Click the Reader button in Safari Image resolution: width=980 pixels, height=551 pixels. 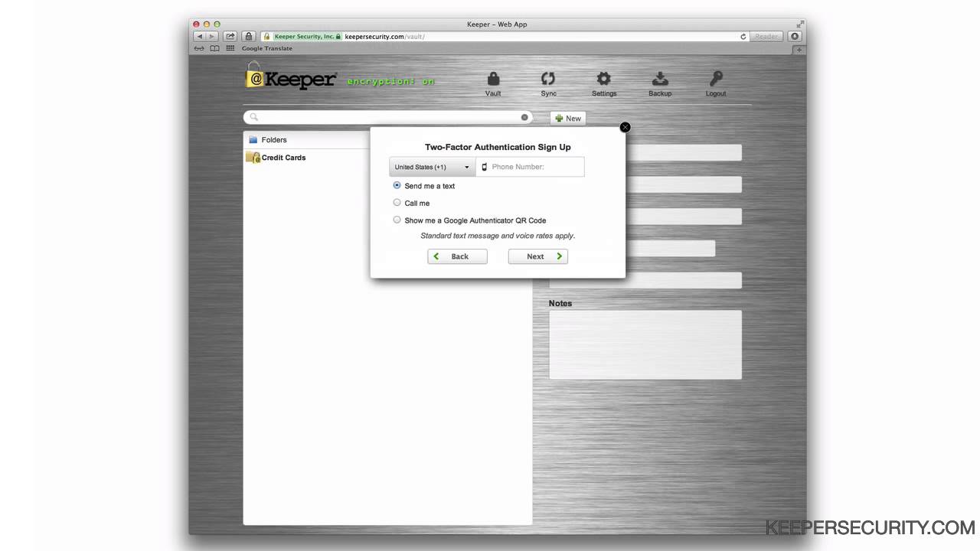pos(767,36)
